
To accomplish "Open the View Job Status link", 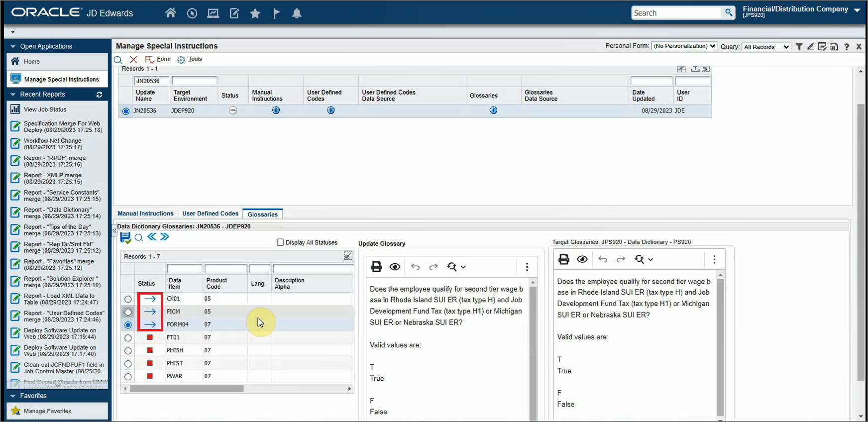I will pyautogui.click(x=45, y=109).
